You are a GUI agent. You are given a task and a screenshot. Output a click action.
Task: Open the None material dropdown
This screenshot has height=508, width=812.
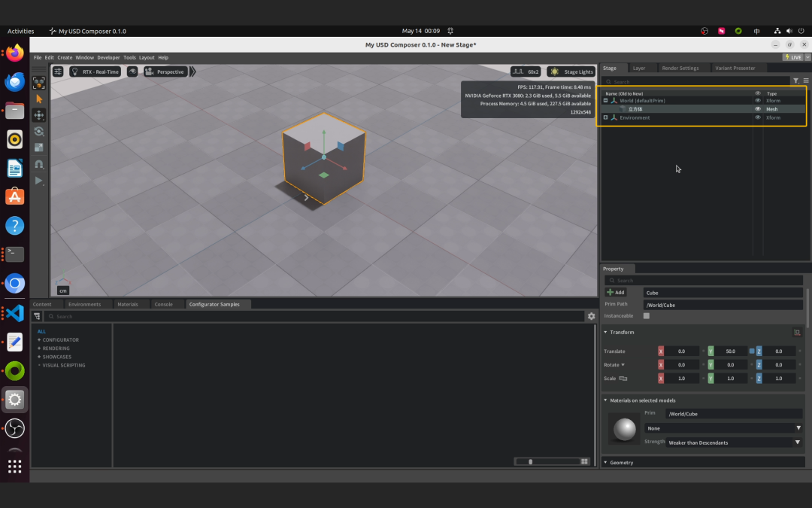[723, 428]
